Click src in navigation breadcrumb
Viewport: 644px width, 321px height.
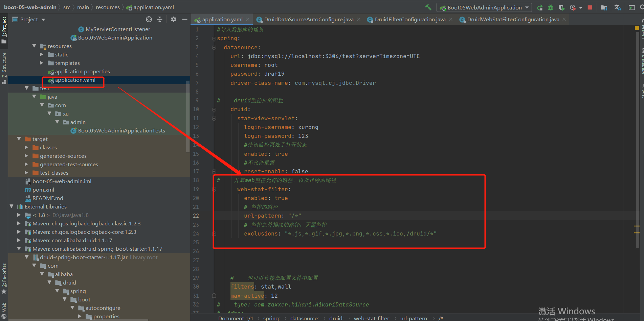[67, 7]
